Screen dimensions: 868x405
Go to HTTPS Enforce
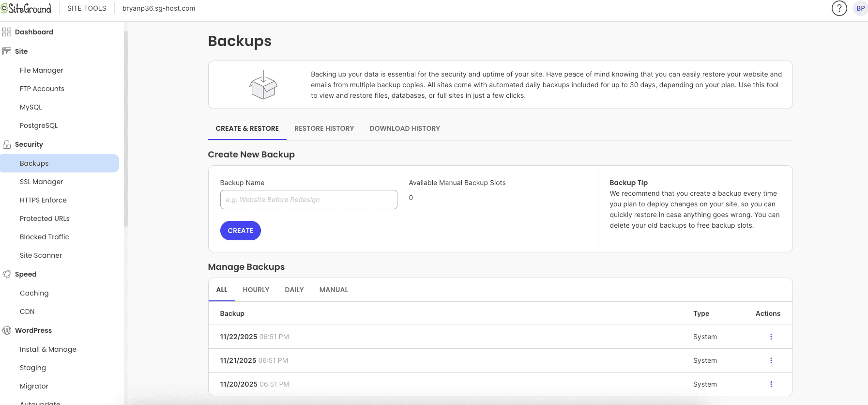point(43,200)
